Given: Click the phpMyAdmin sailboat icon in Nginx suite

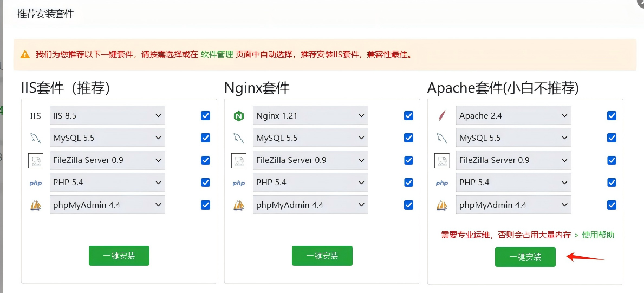Looking at the screenshot, I should coord(239,205).
